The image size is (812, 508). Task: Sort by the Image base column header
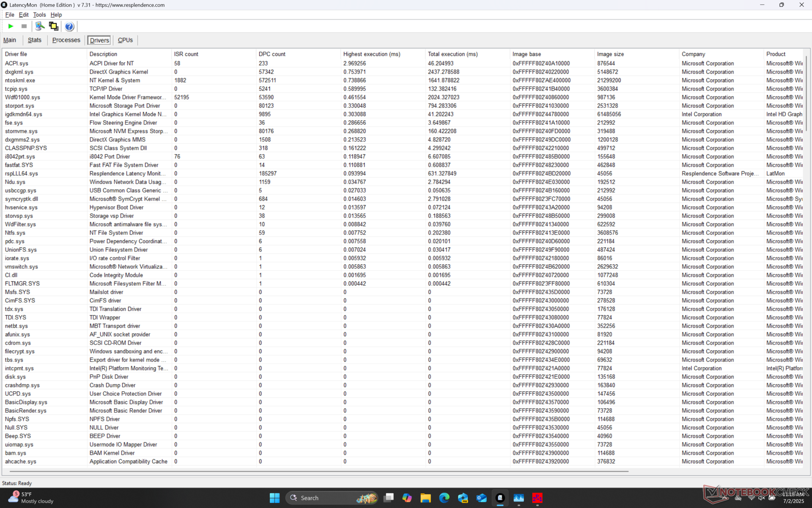tap(552, 54)
